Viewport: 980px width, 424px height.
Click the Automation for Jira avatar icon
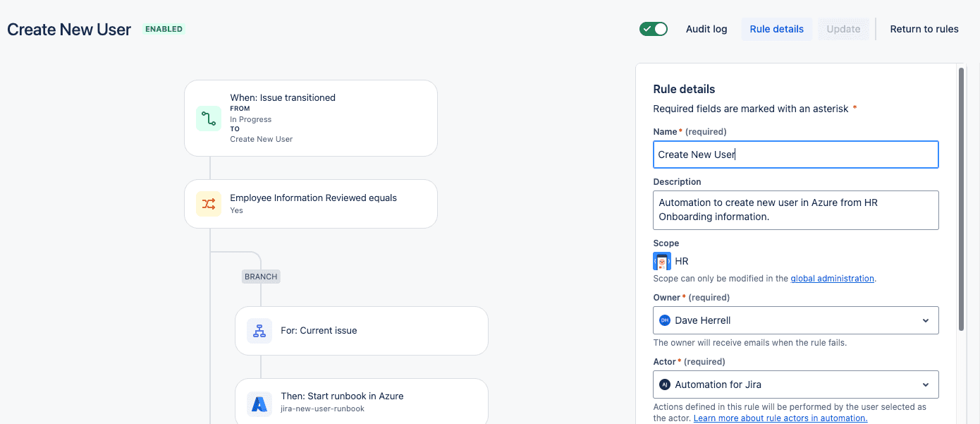click(x=664, y=384)
